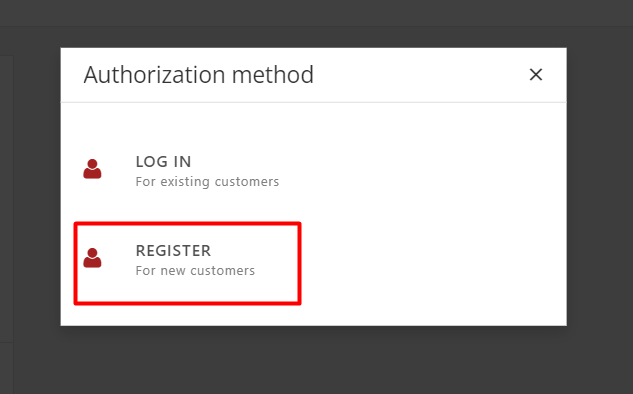Click the red user icon beside LOG IN
Image resolution: width=633 pixels, height=394 pixels.
point(92,169)
